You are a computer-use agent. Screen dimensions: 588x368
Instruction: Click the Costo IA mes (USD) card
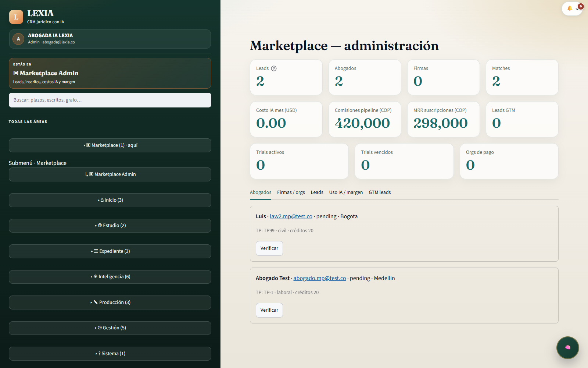(x=286, y=119)
